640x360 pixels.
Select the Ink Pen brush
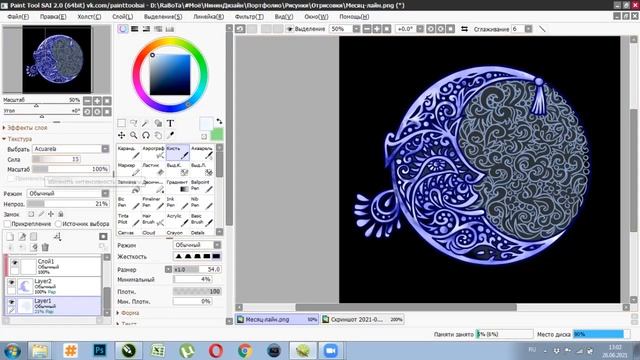coord(178,203)
